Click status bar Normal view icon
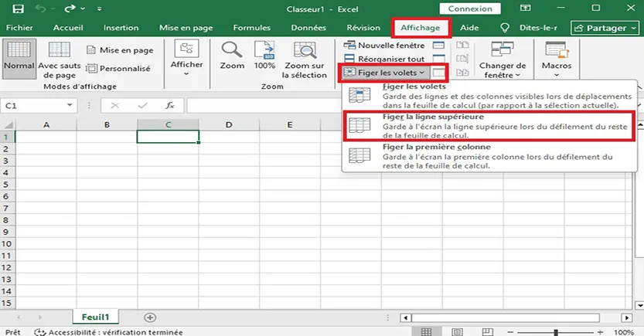 click(x=426, y=332)
